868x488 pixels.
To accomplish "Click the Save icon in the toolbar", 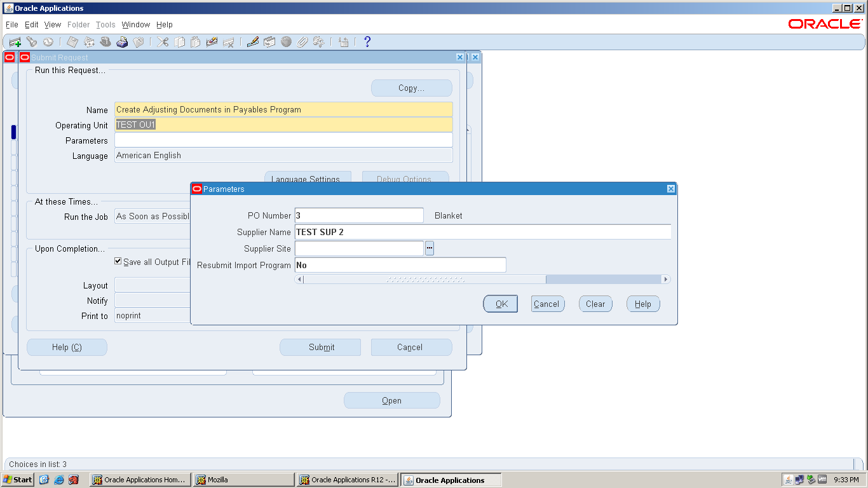I will (x=72, y=42).
